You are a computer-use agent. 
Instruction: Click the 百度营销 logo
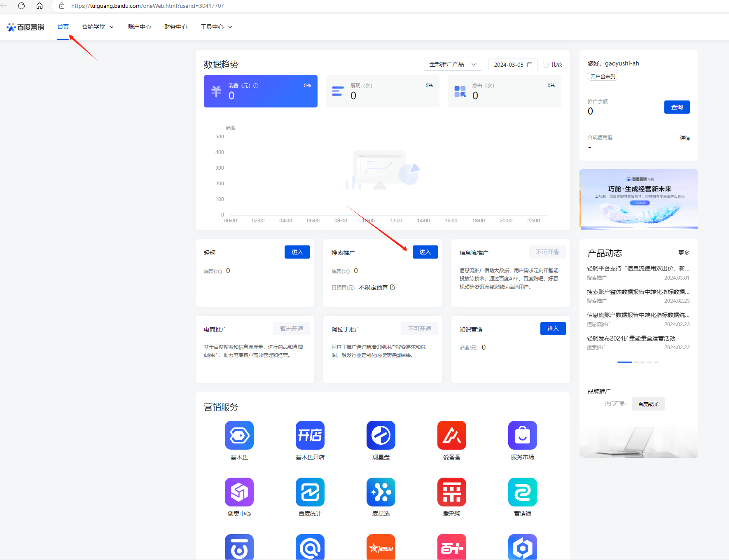click(x=26, y=27)
